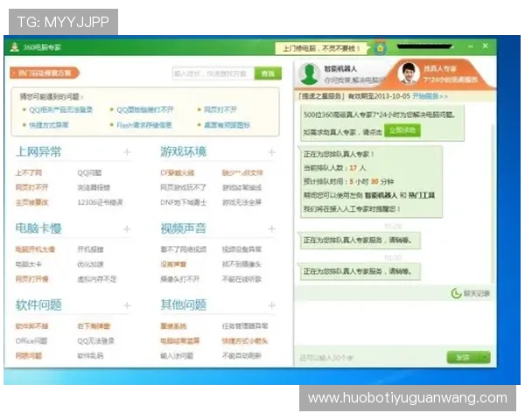Click the 游戏环境 section heading
Screen dimensions: 525x420
184,151
